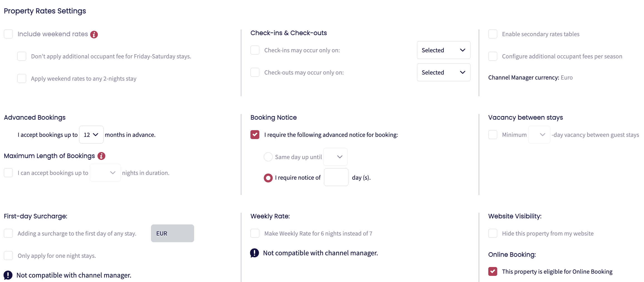
Task: Open the maximum nights in duration dropdown
Action: 105,173
